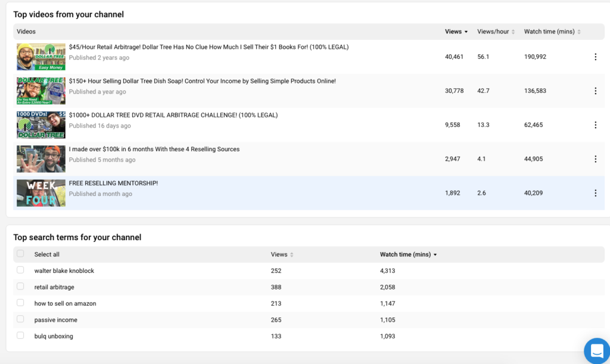Tick checkbox for retail arbitrage
Image resolution: width=610 pixels, height=364 pixels.
(x=20, y=287)
